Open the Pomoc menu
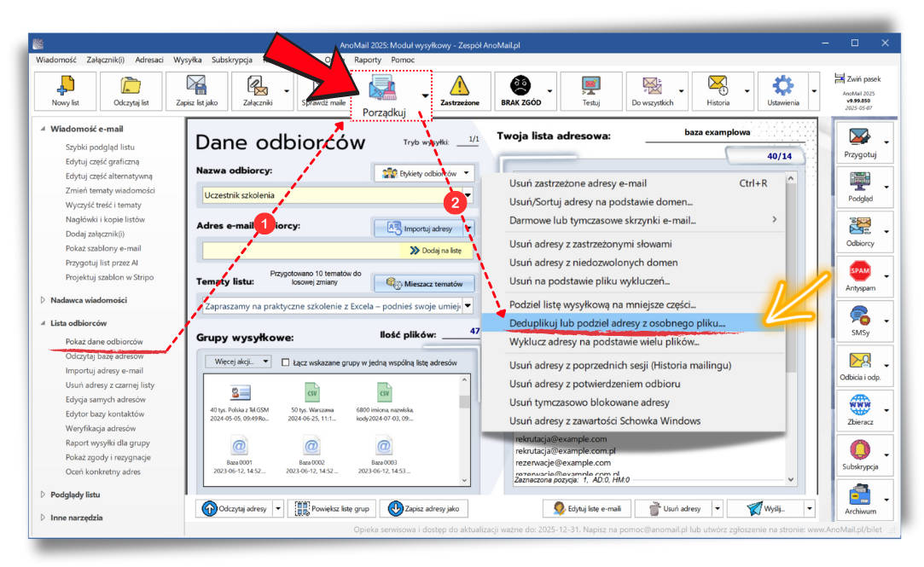 (x=403, y=60)
